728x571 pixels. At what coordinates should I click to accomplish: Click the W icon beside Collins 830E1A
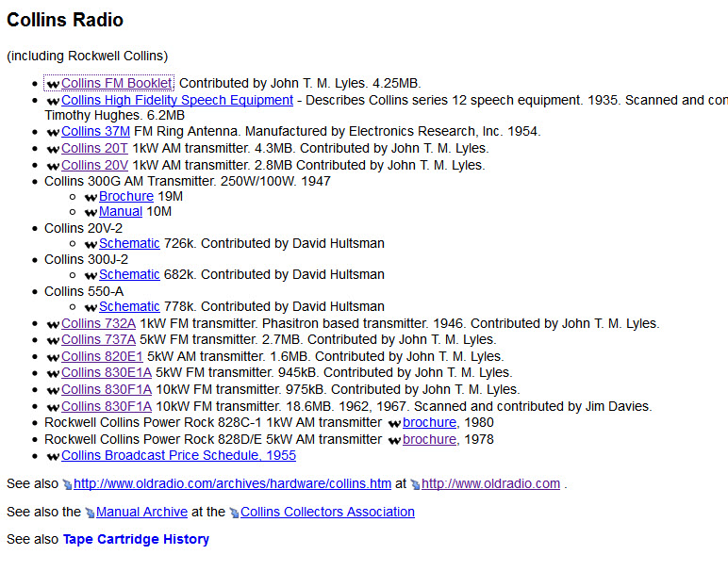click(53, 374)
